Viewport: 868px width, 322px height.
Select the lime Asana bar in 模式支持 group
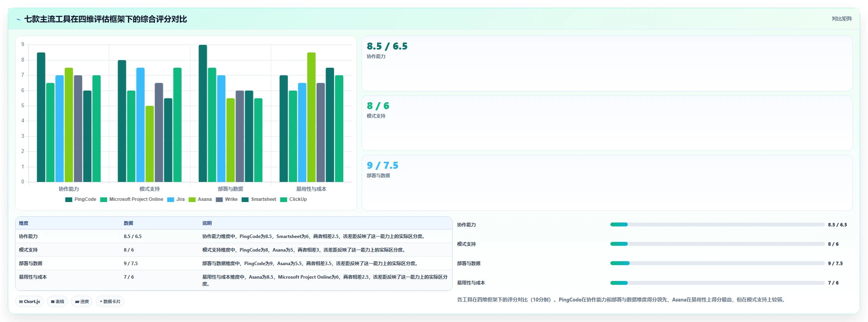(x=150, y=144)
